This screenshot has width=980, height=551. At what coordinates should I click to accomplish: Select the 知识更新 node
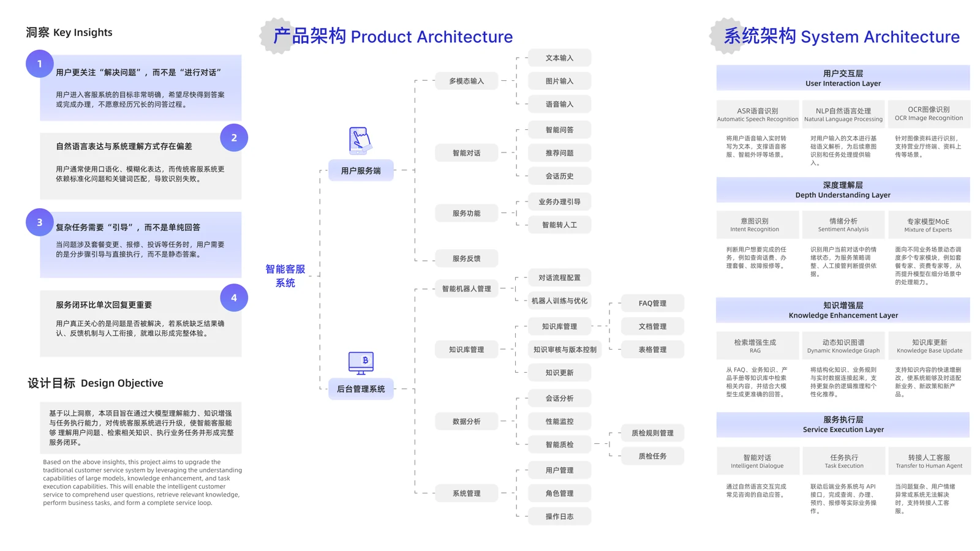559,373
